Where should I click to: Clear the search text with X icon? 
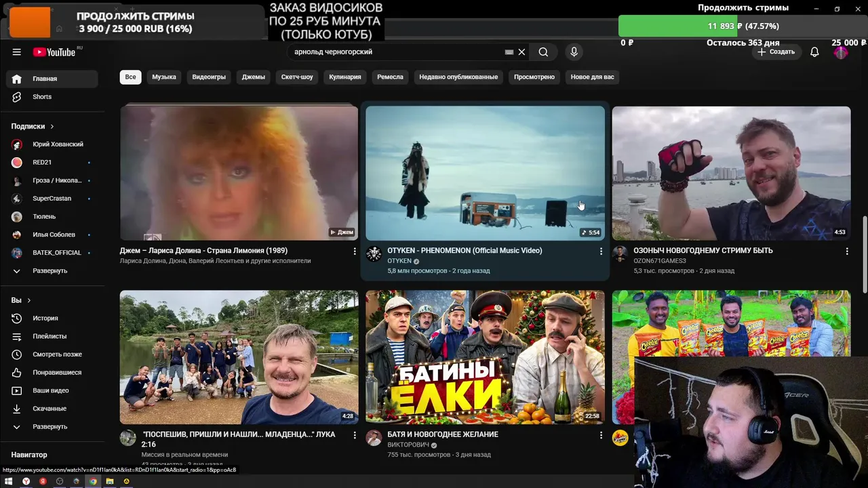[521, 52]
